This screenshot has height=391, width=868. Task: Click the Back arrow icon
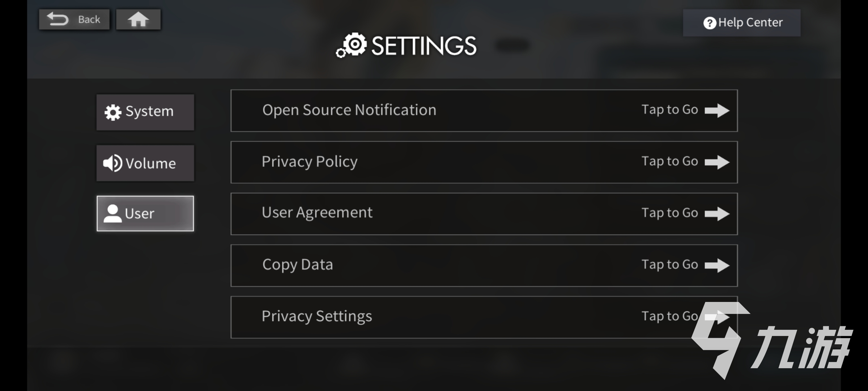58,19
